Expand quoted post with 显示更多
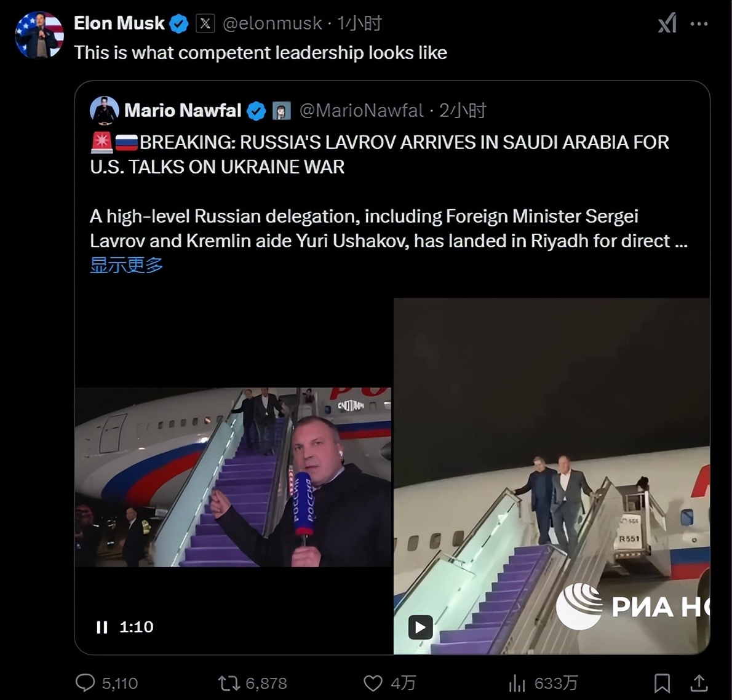Screen dimensions: 732x700 [x=126, y=265]
